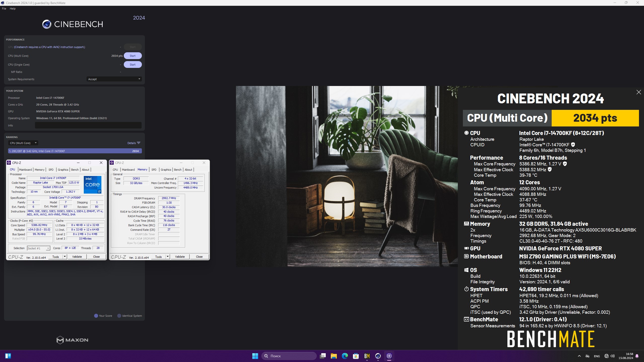
Task: Open Windows Start menu in taskbar center
Action: click(255, 356)
